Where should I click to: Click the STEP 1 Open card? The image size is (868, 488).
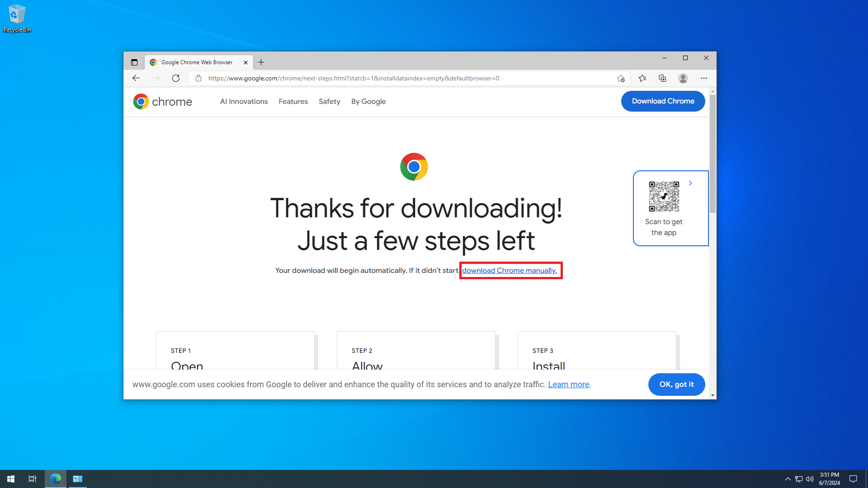point(235,351)
